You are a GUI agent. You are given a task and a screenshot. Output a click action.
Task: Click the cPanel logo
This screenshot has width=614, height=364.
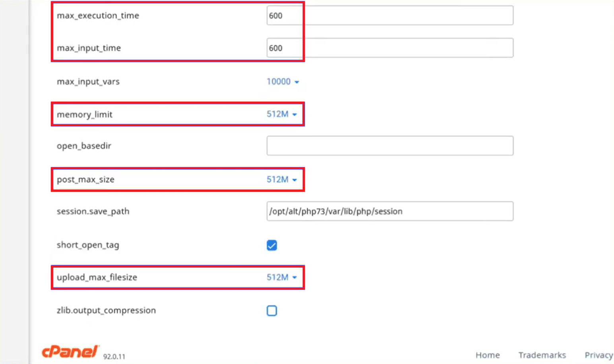(x=70, y=352)
